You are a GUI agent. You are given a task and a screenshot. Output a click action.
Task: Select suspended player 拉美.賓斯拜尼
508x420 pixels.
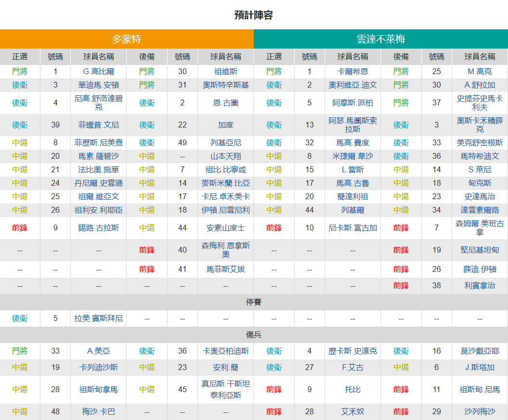point(99,318)
